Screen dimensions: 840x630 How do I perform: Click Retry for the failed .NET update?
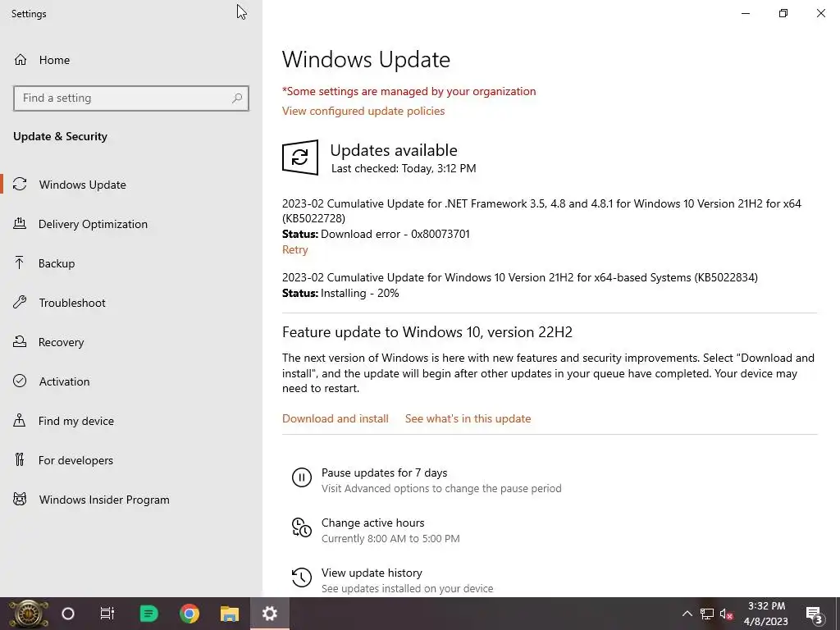pyautogui.click(x=294, y=249)
